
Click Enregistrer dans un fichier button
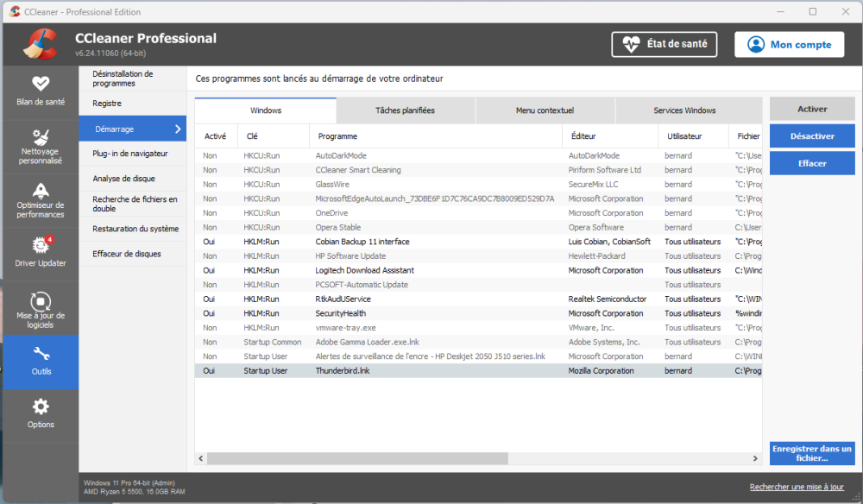(x=812, y=453)
